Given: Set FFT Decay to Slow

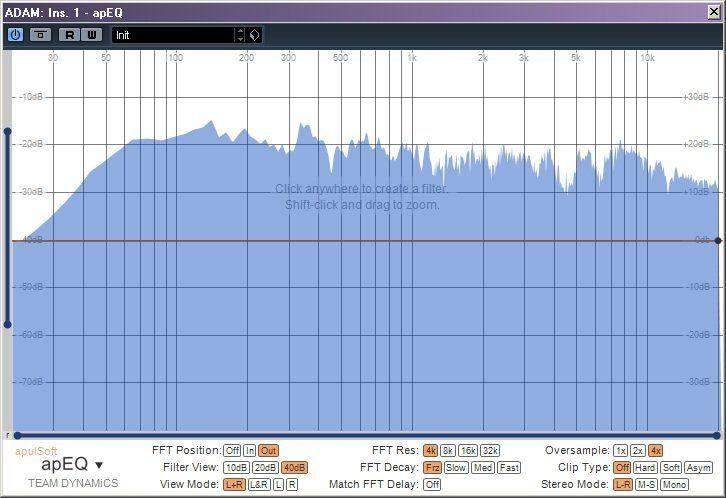Looking at the screenshot, I should 456,468.
